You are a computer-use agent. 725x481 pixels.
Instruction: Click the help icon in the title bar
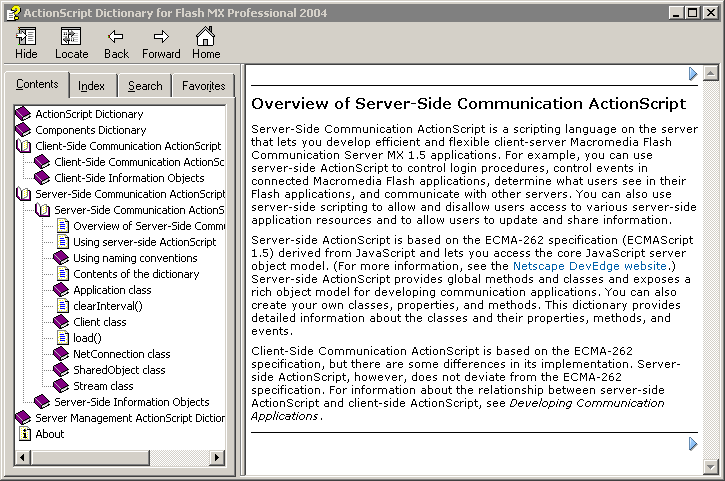(x=13, y=13)
